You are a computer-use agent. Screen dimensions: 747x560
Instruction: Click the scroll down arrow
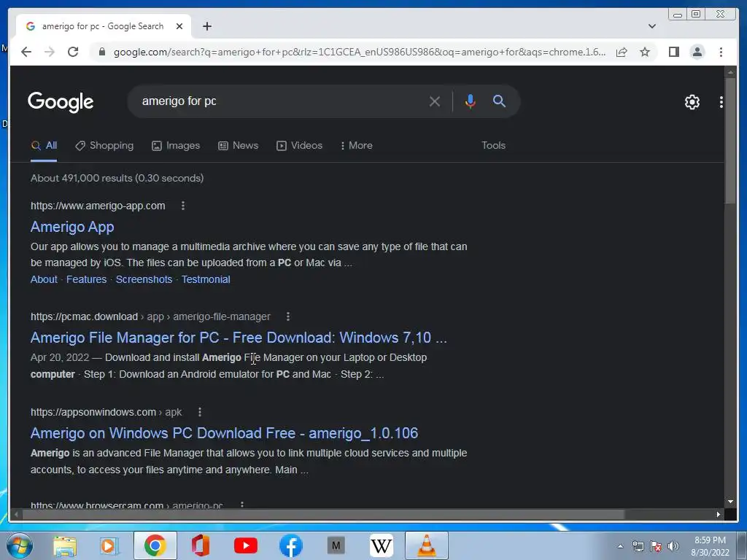[729, 502]
